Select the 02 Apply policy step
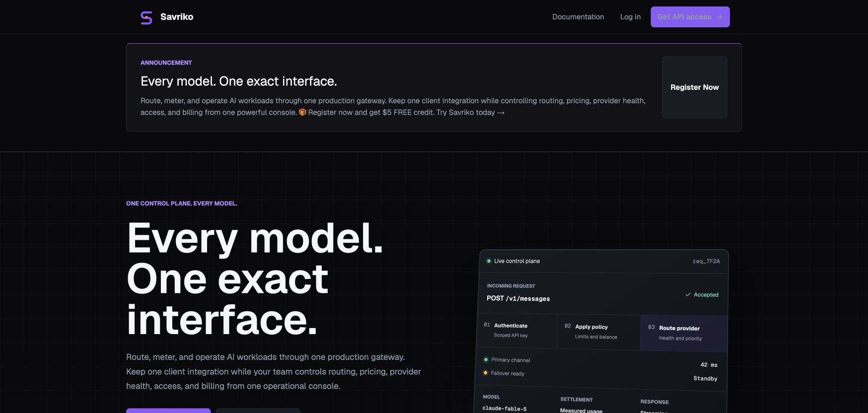Viewport: 868px width, 413px height. 599,332
